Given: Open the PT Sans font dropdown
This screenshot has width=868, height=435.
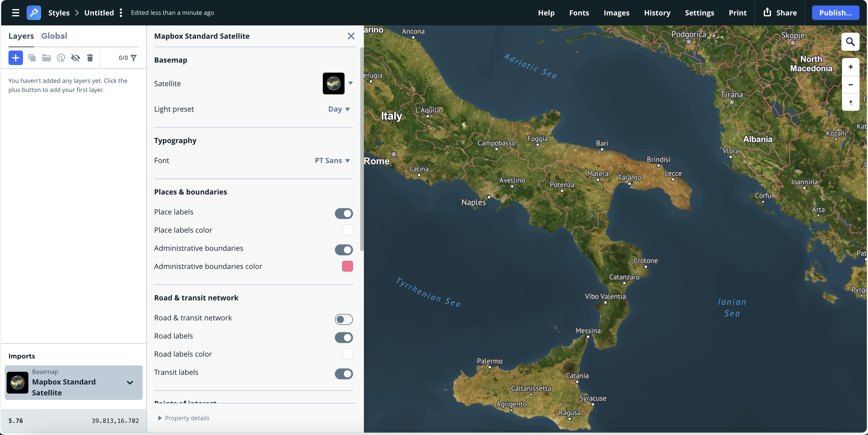Looking at the screenshot, I should 332,161.
